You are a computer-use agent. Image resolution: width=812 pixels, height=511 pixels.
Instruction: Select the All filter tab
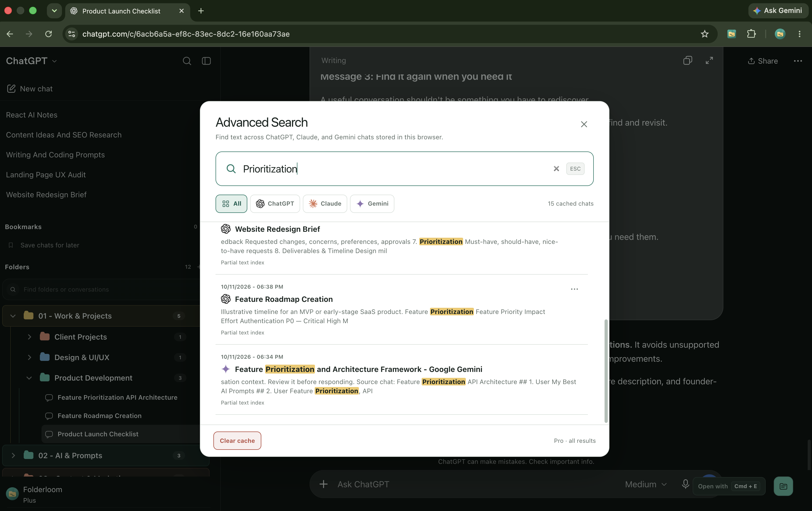click(x=231, y=204)
